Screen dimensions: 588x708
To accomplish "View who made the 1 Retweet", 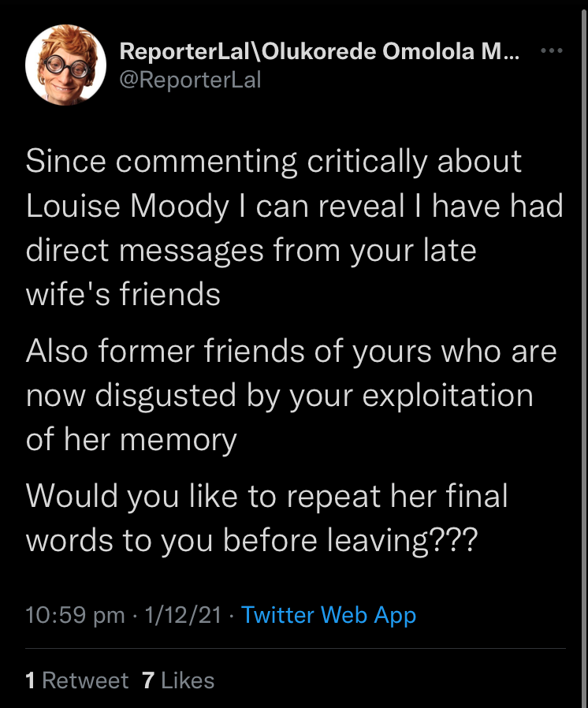I will coord(76,680).
